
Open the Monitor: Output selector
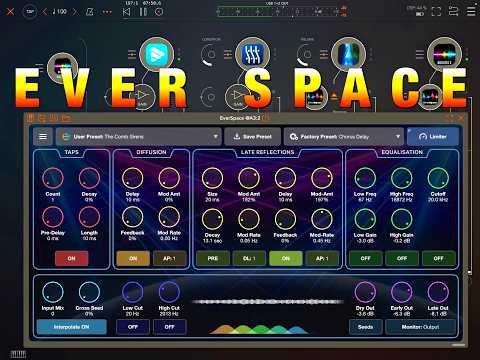420,327
